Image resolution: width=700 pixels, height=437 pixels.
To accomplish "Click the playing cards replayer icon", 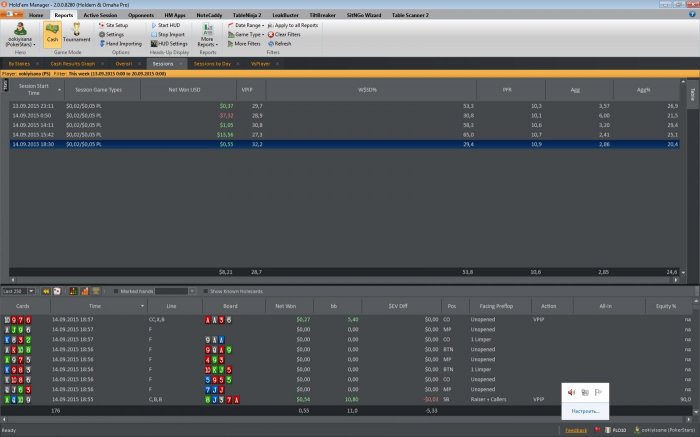I will 57,291.
